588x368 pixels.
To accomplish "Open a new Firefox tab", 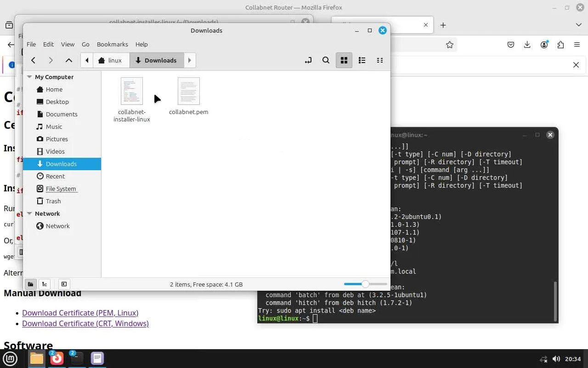I will tap(443, 25).
